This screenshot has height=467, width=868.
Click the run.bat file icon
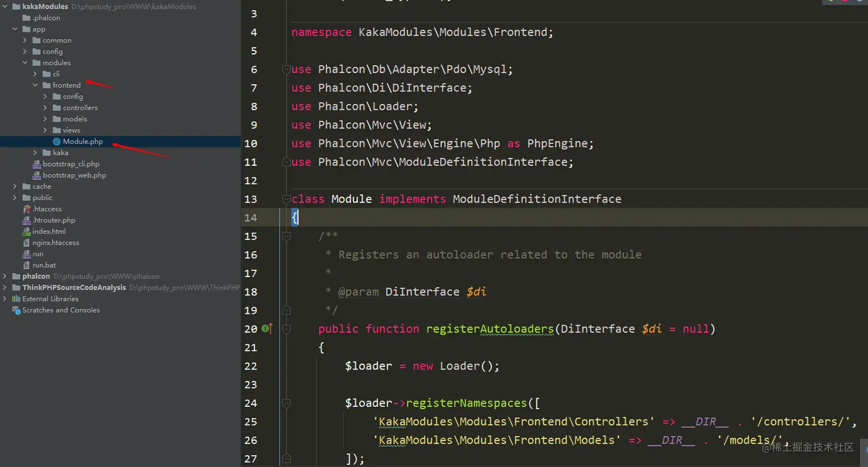coord(26,265)
